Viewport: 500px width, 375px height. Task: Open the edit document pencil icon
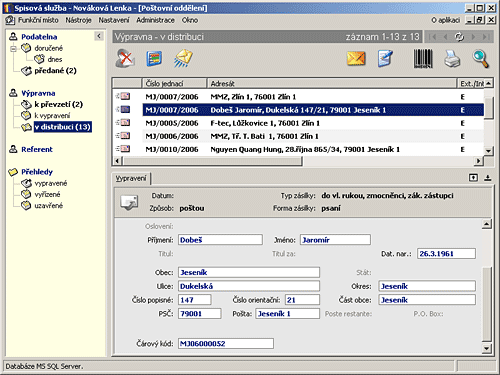coord(385,58)
